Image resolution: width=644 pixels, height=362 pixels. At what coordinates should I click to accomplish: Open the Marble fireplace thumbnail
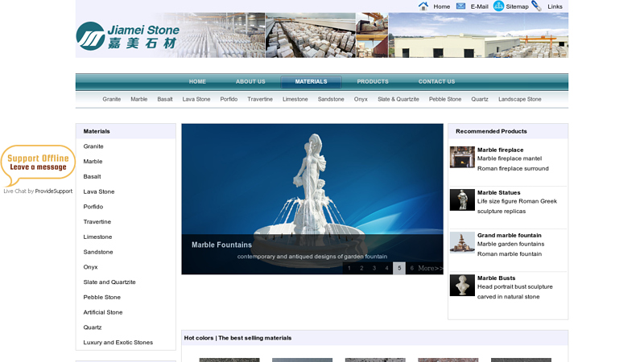[x=462, y=157]
